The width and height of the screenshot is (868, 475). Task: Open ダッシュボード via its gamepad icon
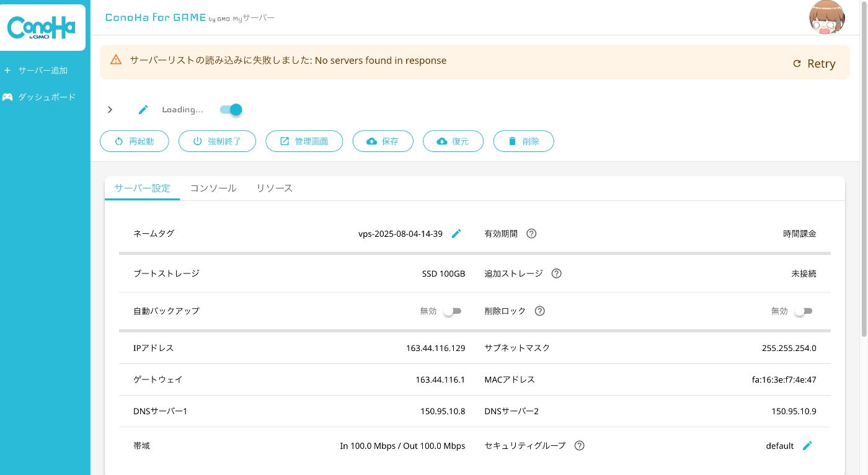tap(7, 97)
